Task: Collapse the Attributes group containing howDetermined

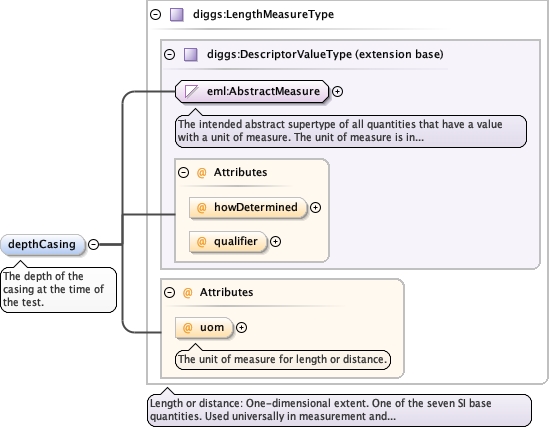Action: pos(183,172)
